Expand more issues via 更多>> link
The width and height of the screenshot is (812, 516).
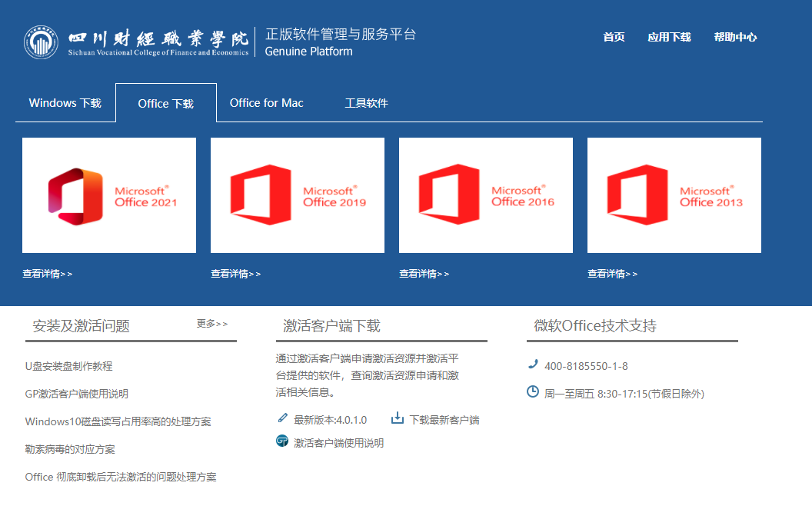pyautogui.click(x=212, y=324)
